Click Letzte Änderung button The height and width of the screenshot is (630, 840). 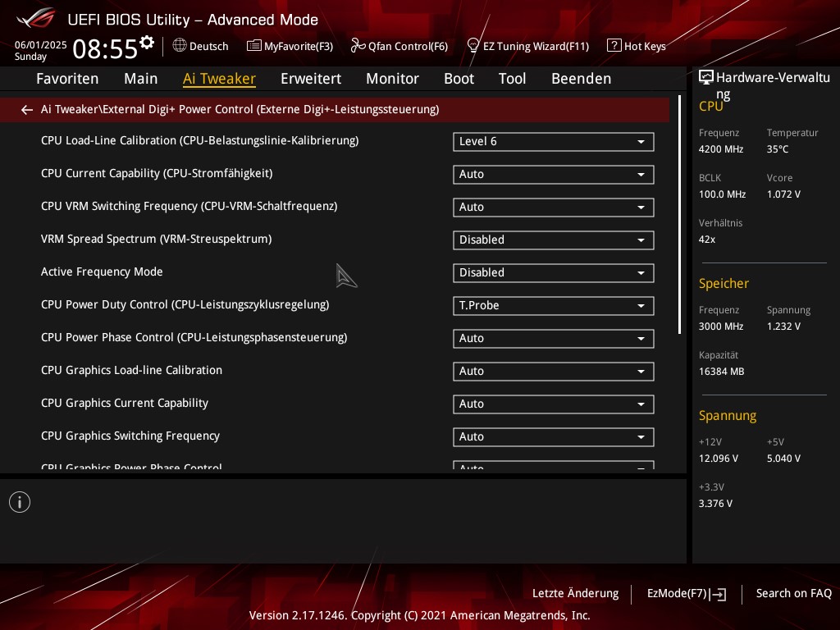575,594
